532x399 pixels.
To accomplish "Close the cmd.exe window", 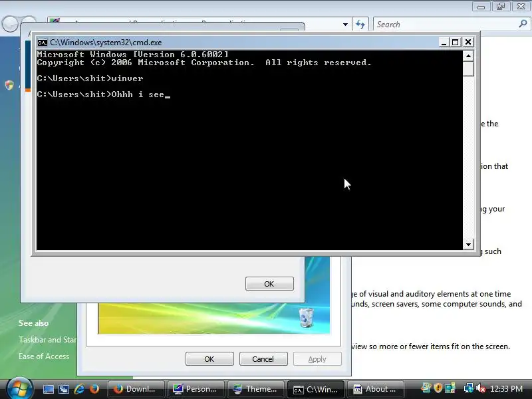I will point(468,42).
